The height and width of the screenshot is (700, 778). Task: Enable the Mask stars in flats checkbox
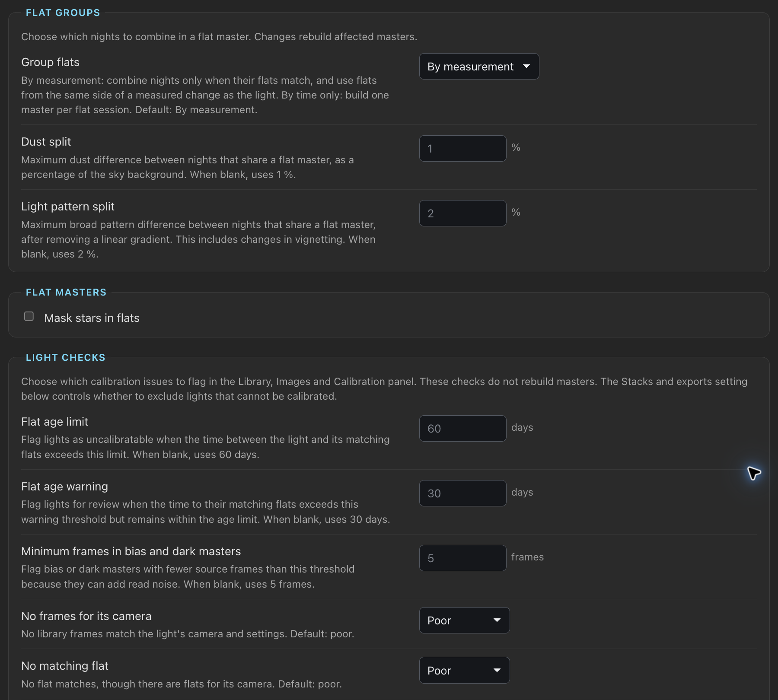(x=29, y=316)
